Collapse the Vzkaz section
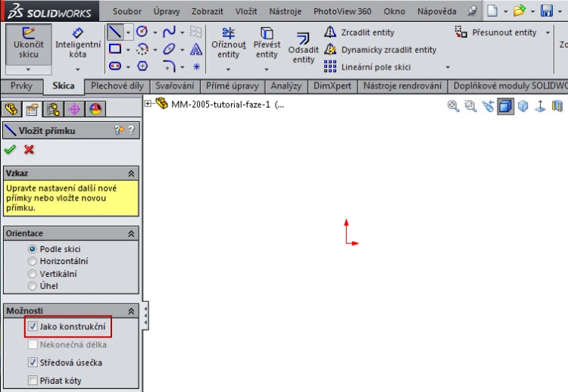The height and width of the screenshot is (392, 568). tap(131, 173)
